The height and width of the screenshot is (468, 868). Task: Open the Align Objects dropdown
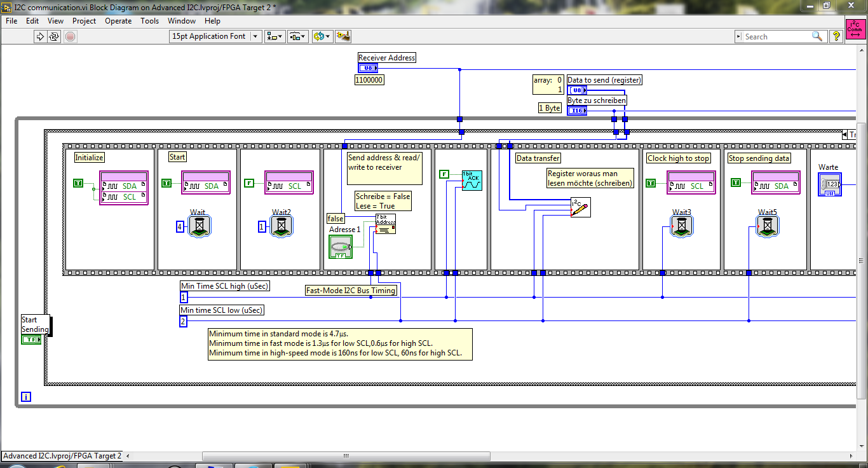(x=275, y=36)
